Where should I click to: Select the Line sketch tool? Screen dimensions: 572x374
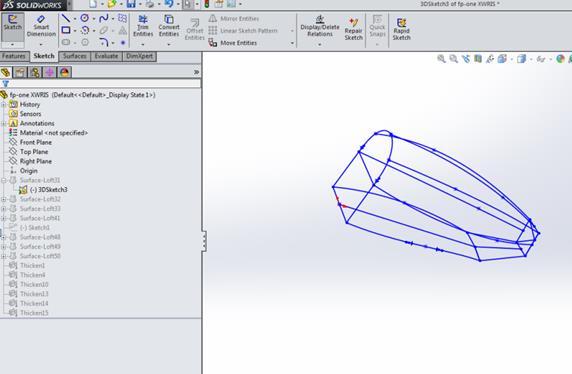(x=66, y=18)
